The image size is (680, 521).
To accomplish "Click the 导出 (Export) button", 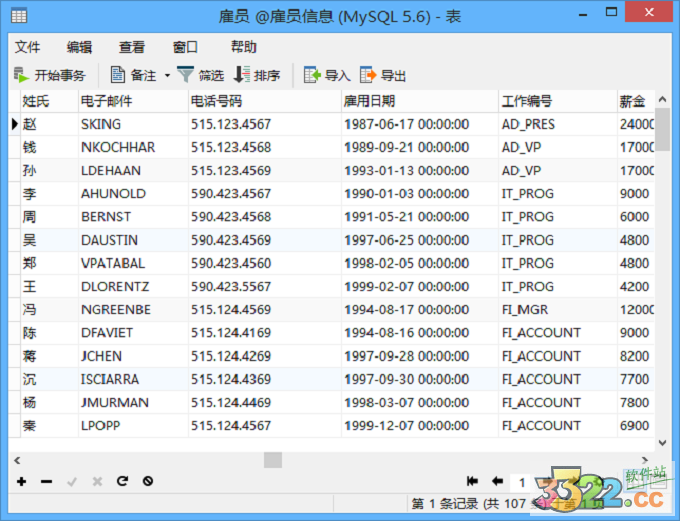I will pos(383,75).
